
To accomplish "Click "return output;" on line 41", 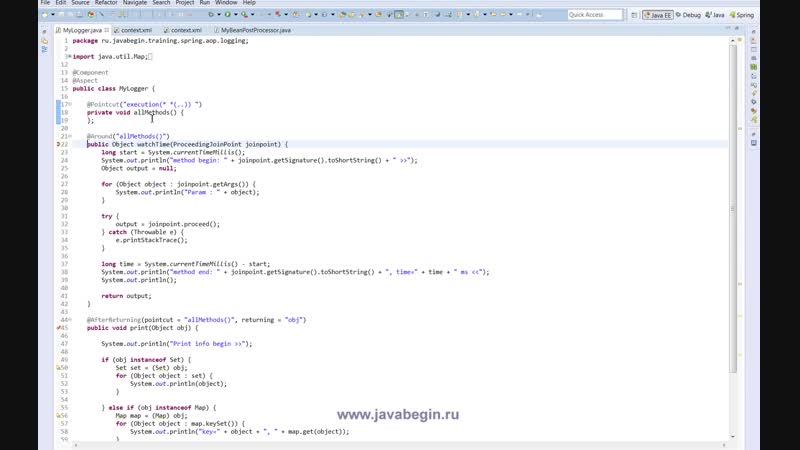I will click(x=126, y=296).
